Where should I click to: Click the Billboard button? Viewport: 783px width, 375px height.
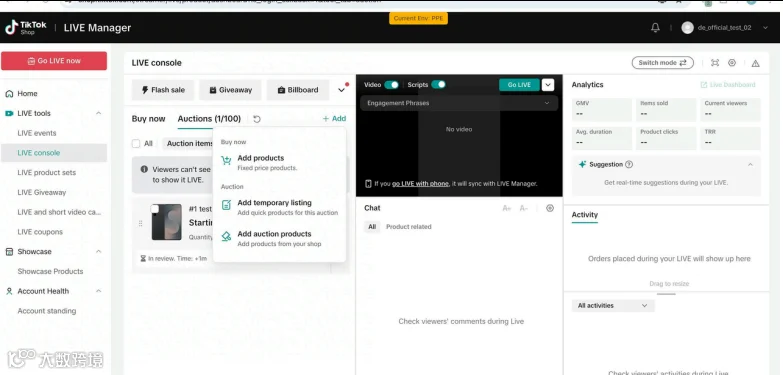tap(298, 90)
